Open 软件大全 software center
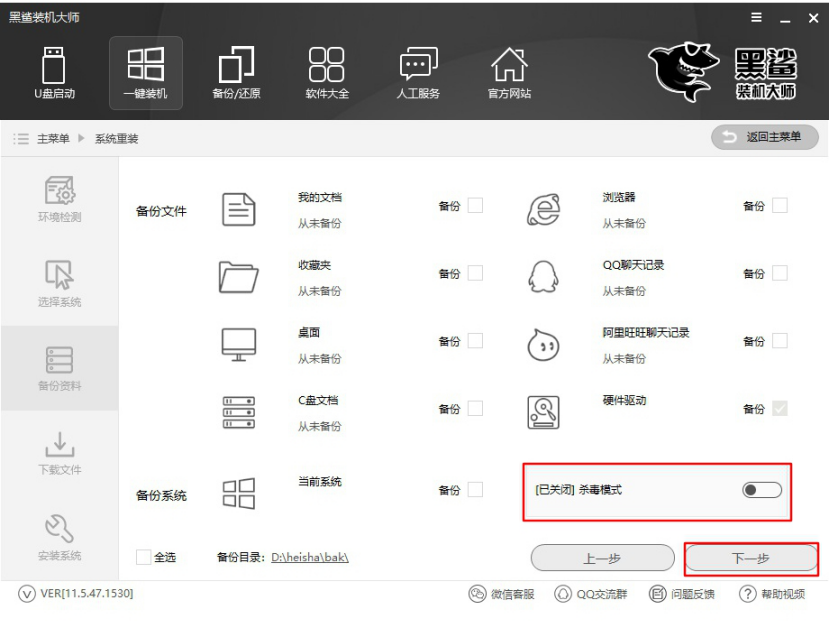Image resolution: width=830 pixels, height=637 pixels. pos(327,72)
